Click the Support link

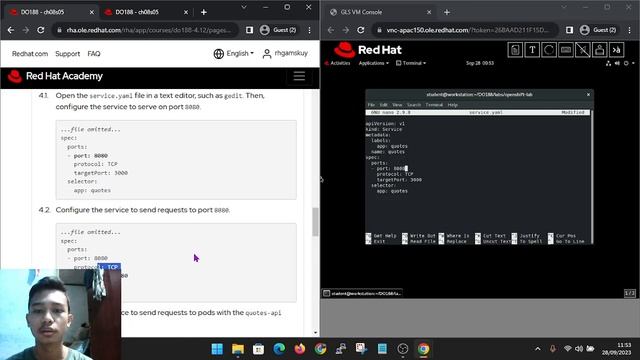click(x=68, y=53)
